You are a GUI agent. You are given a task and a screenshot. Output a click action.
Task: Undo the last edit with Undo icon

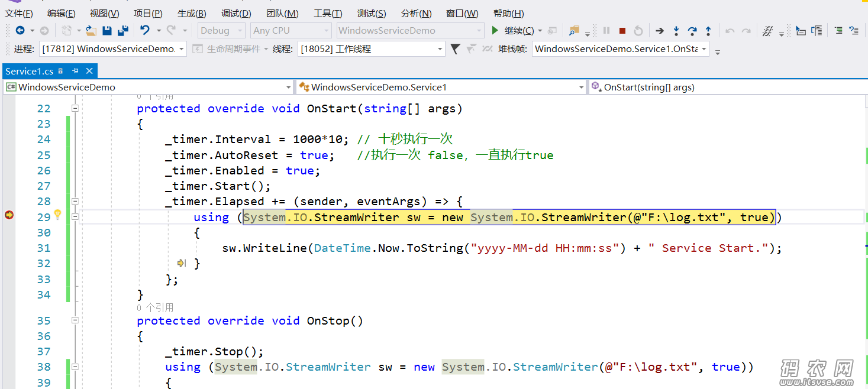click(x=145, y=30)
